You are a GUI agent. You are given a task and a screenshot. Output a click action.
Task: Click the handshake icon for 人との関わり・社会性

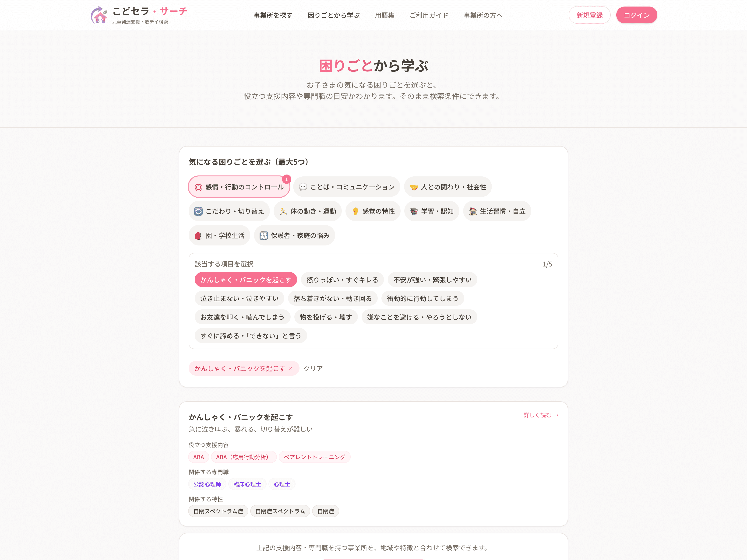[414, 187]
